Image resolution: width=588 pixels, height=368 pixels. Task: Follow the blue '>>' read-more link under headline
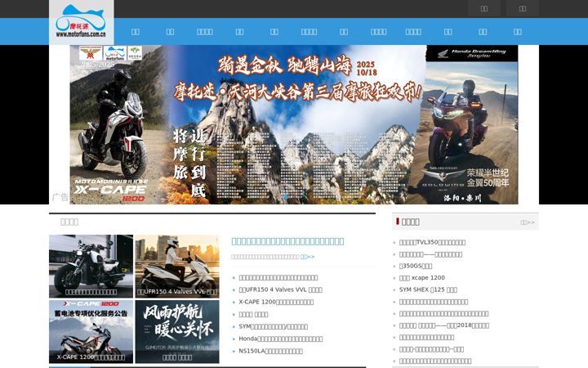(x=308, y=257)
